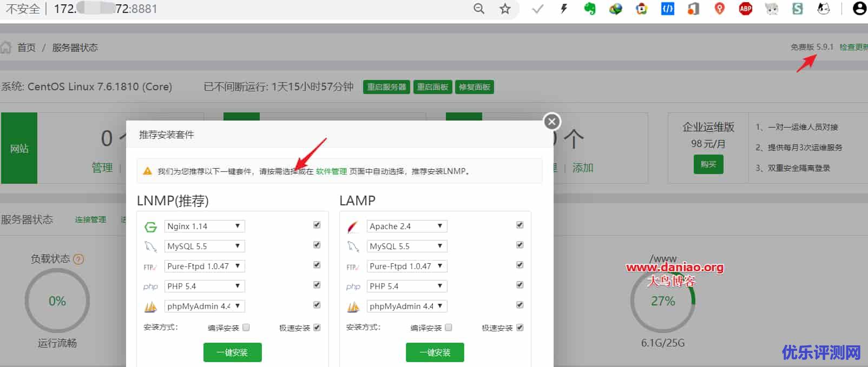
Task: Click the load status question mark icon
Action: pos(78,259)
